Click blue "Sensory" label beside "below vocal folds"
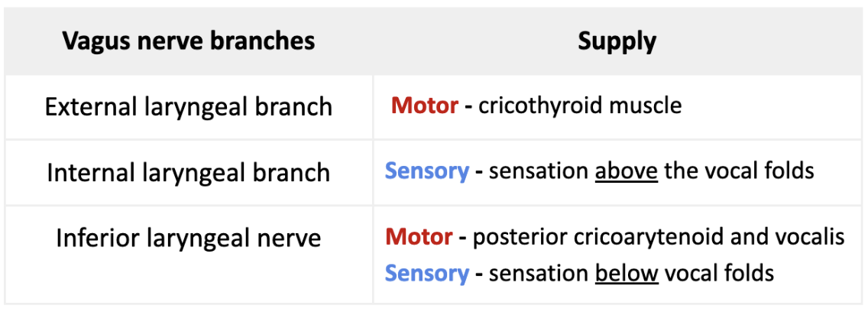The width and height of the screenshot is (868, 312). 426,273
